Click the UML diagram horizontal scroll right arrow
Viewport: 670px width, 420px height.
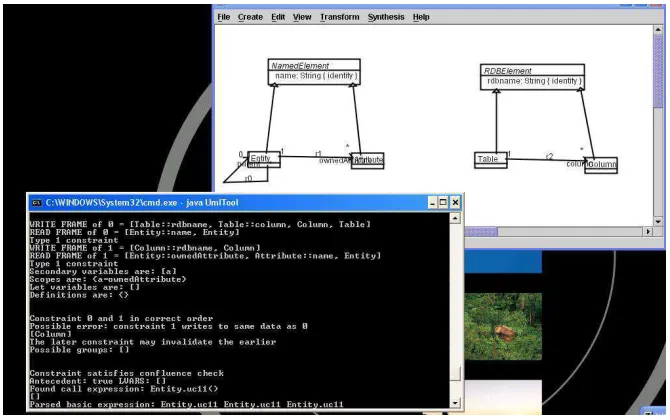click(648, 232)
